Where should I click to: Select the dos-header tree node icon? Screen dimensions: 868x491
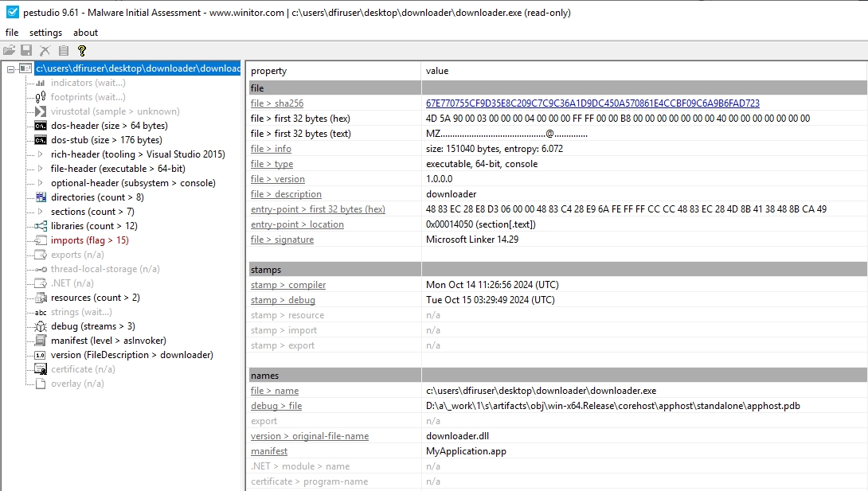click(41, 126)
